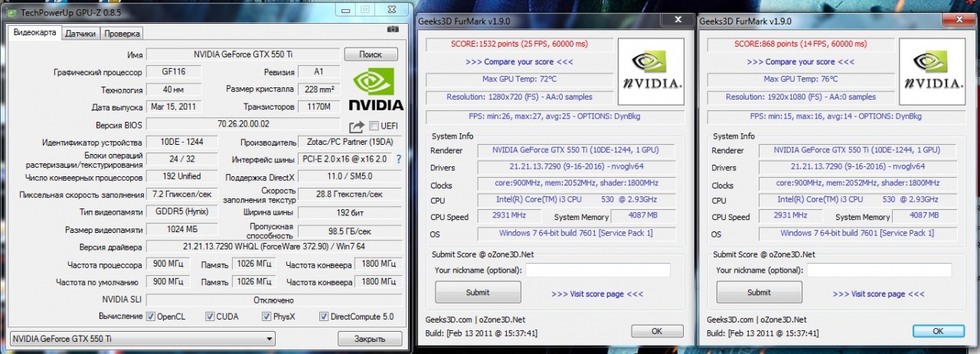This screenshot has width=980, height=354.
Task: Switch to the Датчики tab
Action: tap(80, 34)
